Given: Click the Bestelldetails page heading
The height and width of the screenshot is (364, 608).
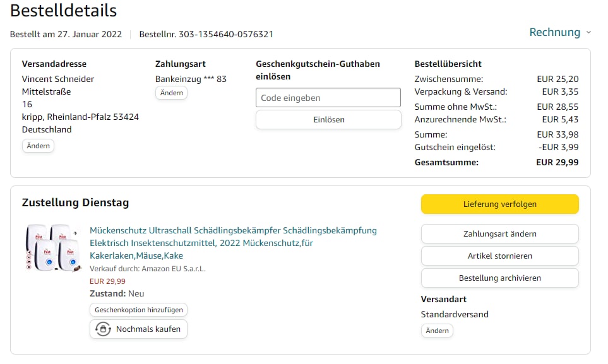Looking at the screenshot, I should tap(63, 11).
